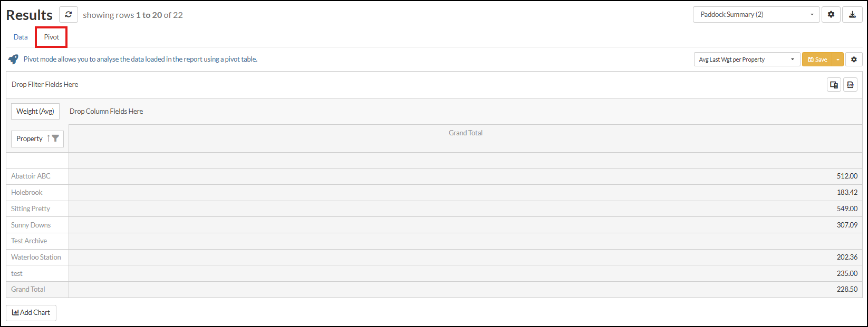The image size is (868, 327).
Task: Open Avg Last Wgt per Property dropdown
Action: (x=747, y=60)
